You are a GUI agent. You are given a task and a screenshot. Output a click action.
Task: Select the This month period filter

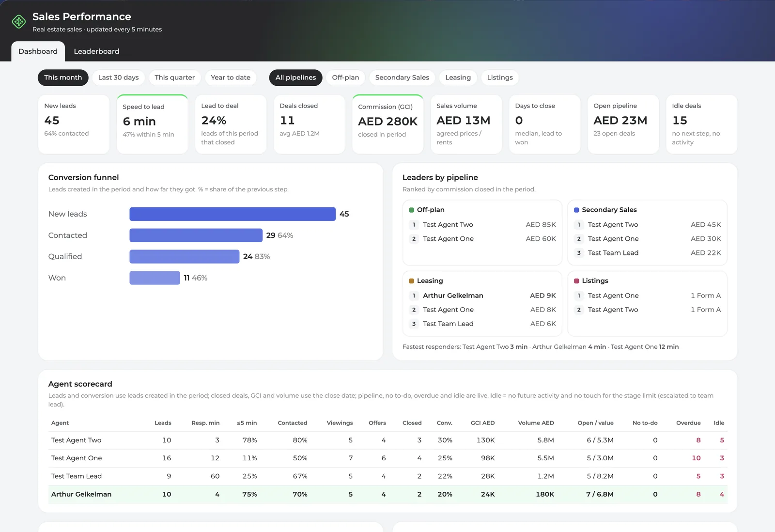tap(63, 78)
